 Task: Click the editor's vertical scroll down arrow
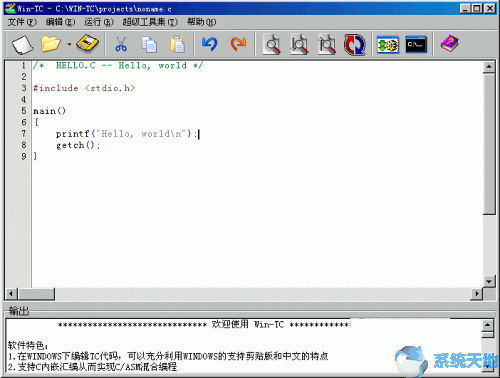coord(489,282)
